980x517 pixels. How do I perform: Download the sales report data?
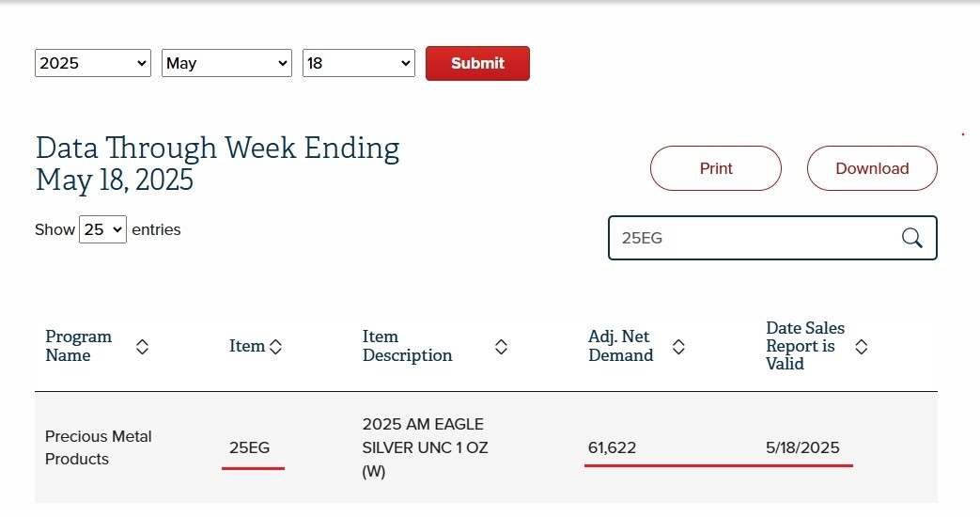coord(871,168)
